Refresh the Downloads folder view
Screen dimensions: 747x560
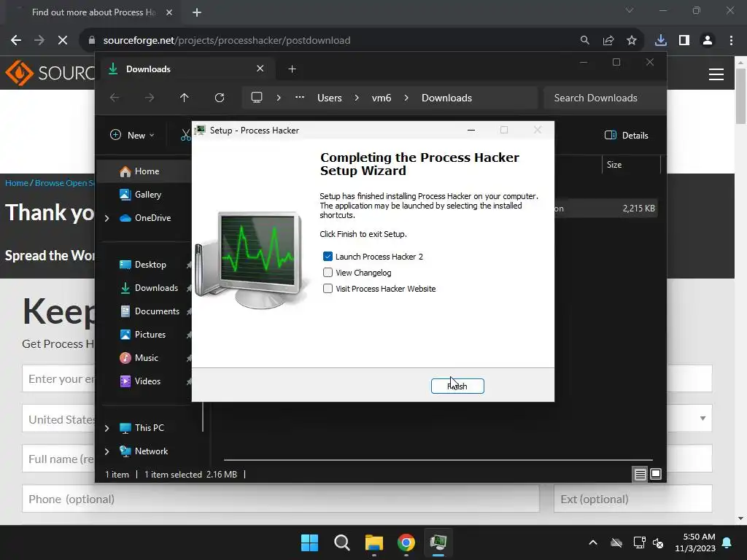click(x=219, y=98)
